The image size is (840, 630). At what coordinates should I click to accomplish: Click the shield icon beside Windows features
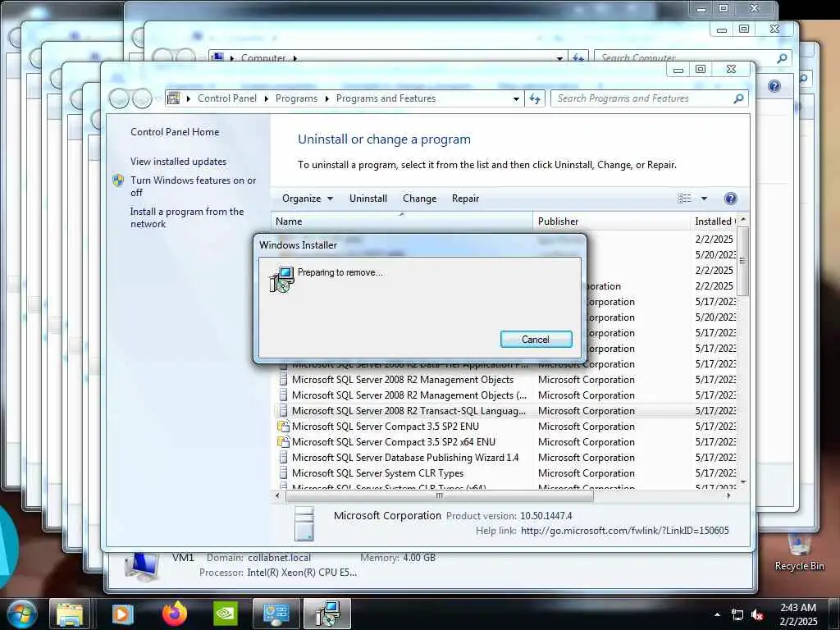(x=118, y=180)
